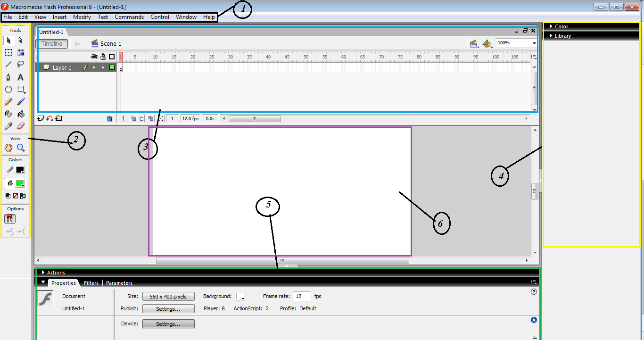Select the Pen tool
The height and width of the screenshot is (340, 644).
(x=8, y=77)
